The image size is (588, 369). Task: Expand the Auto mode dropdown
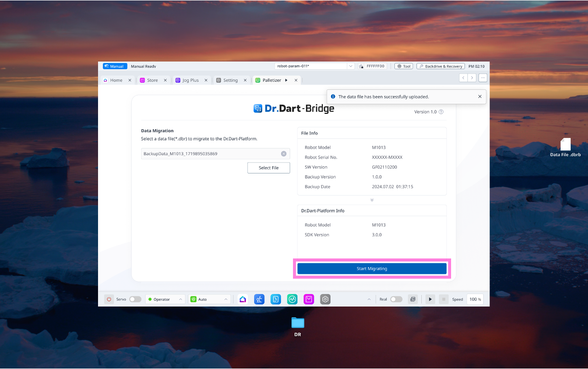209,299
